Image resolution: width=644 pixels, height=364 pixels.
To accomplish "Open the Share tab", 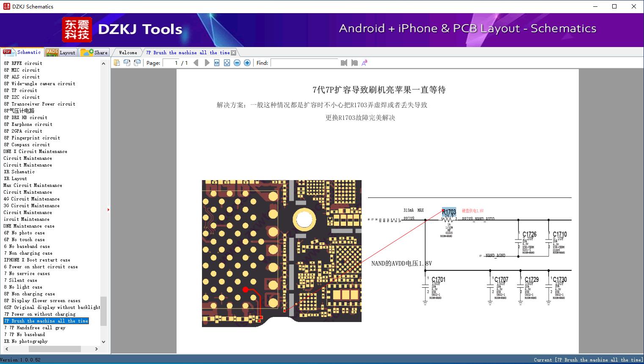I will click(x=94, y=53).
